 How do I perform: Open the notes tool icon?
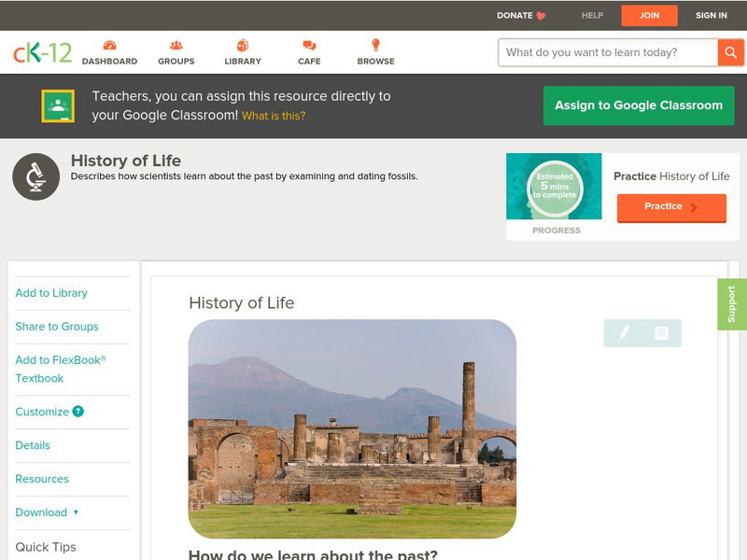[x=662, y=332]
